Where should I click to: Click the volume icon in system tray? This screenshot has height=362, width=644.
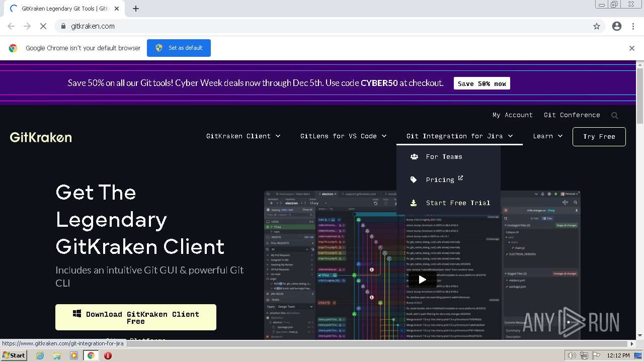(x=572, y=355)
